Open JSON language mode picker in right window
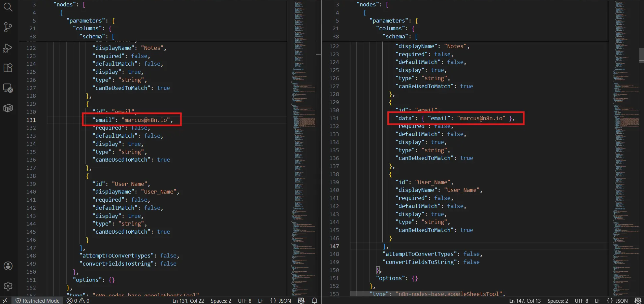 point(617,301)
